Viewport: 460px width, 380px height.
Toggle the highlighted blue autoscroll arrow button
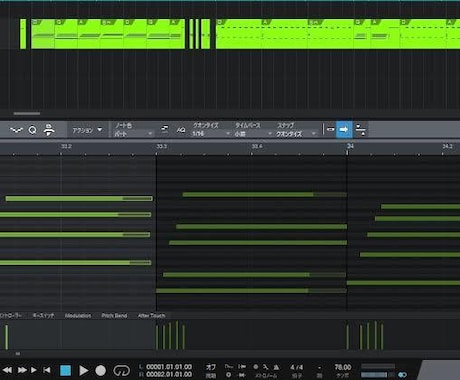point(344,129)
